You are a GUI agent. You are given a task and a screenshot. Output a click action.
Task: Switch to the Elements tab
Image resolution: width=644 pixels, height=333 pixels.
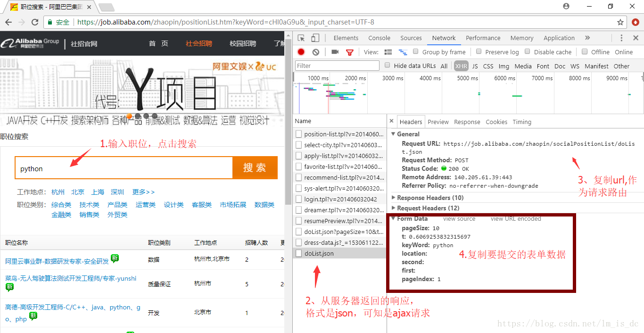(346, 38)
